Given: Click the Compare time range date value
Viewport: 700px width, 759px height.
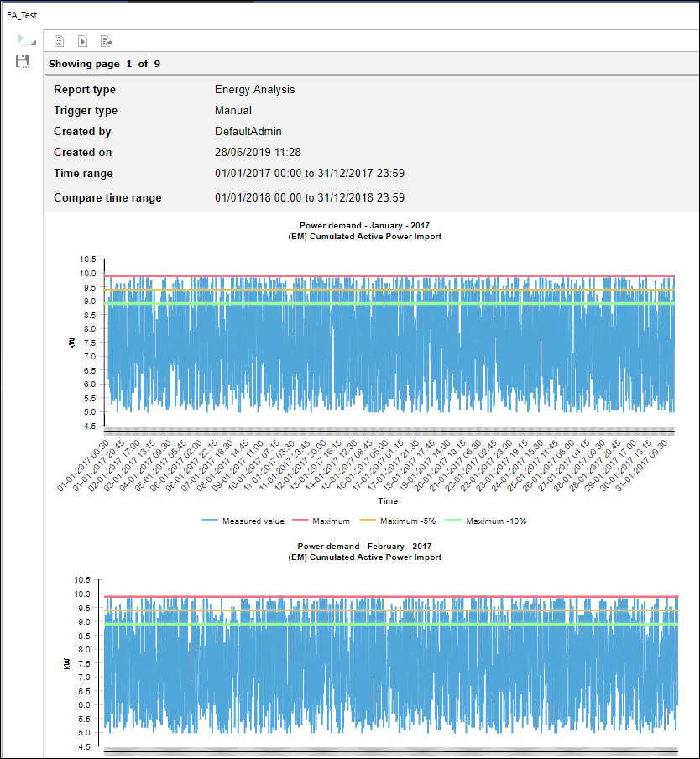Looking at the screenshot, I should pos(310,198).
